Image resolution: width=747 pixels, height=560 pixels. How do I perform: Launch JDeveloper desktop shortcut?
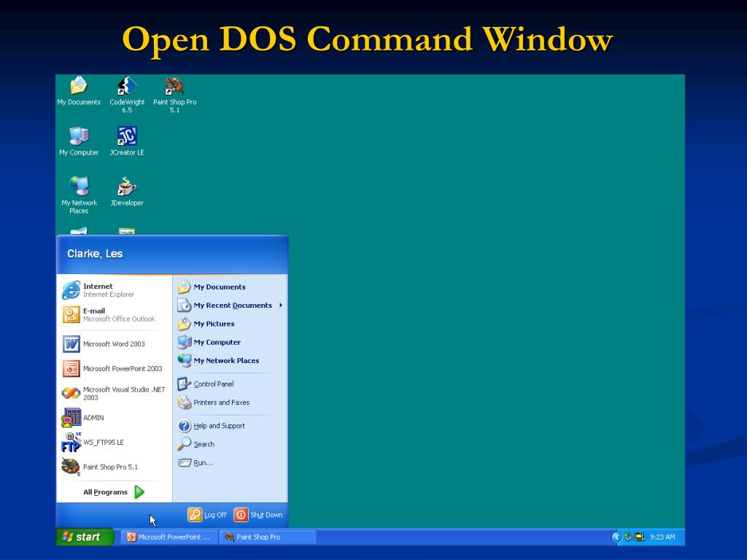tap(127, 192)
